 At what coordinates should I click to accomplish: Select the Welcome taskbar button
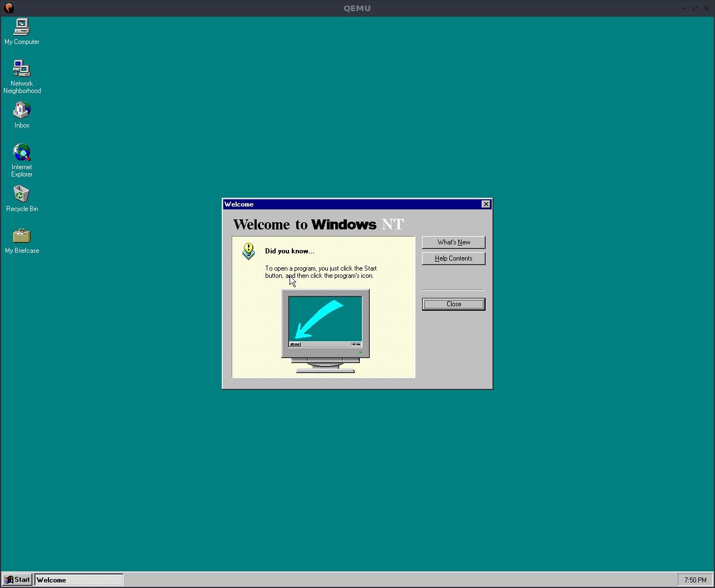[x=79, y=580]
